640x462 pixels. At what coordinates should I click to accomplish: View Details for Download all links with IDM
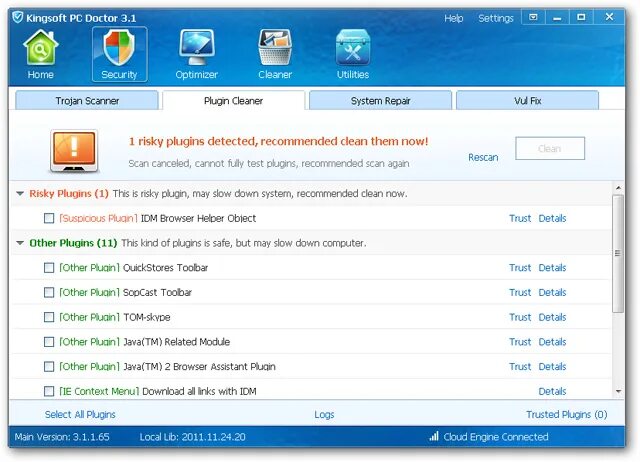[552, 391]
